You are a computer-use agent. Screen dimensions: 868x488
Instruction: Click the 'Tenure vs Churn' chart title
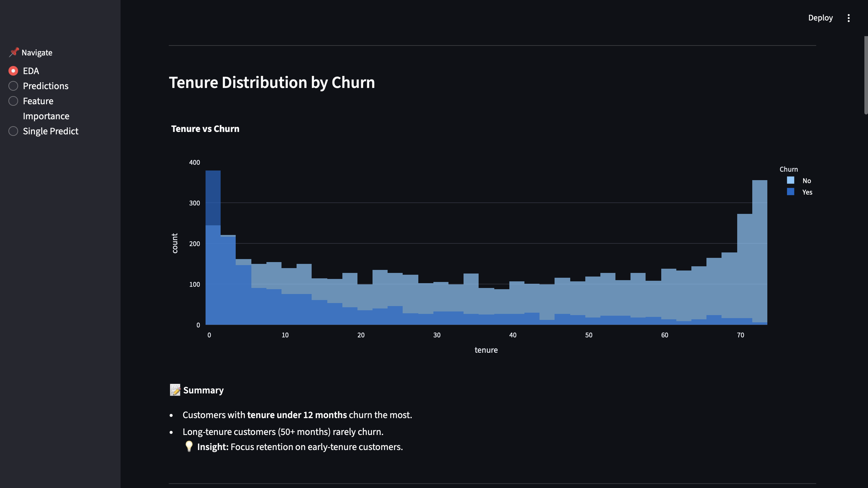[205, 129]
